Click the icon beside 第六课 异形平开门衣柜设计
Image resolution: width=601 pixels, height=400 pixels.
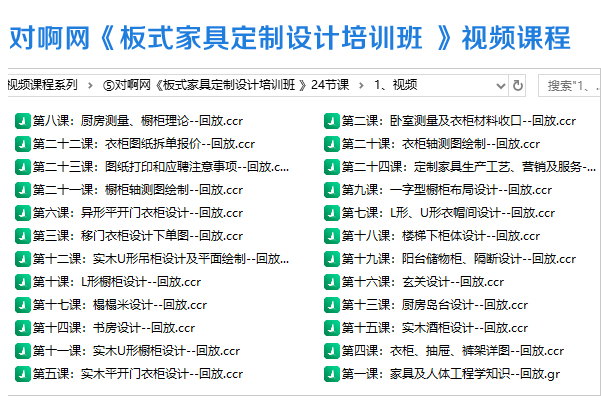click(23, 213)
